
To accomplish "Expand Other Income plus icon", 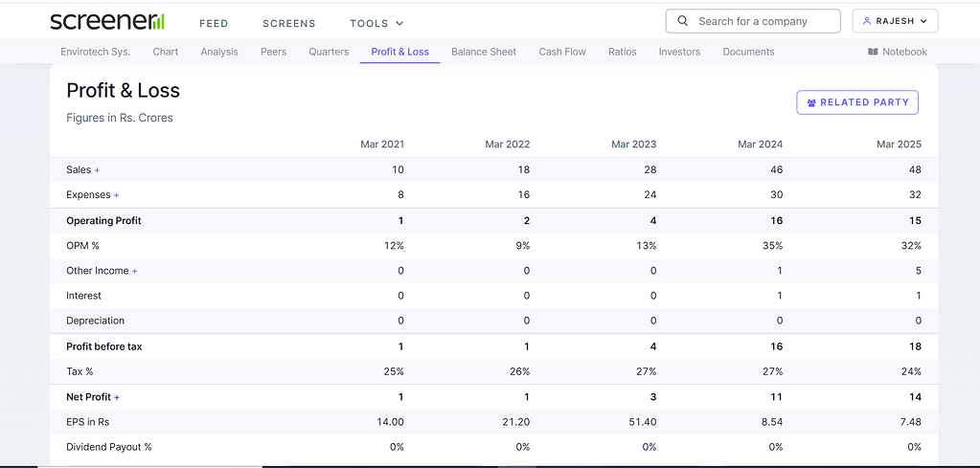I will [135, 271].
